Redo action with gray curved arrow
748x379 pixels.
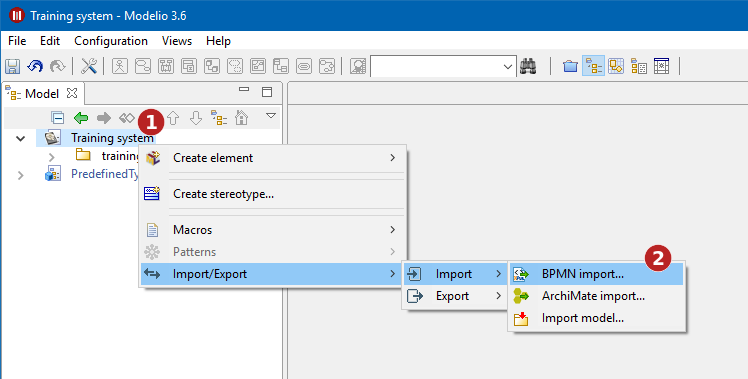coord(58,66)
